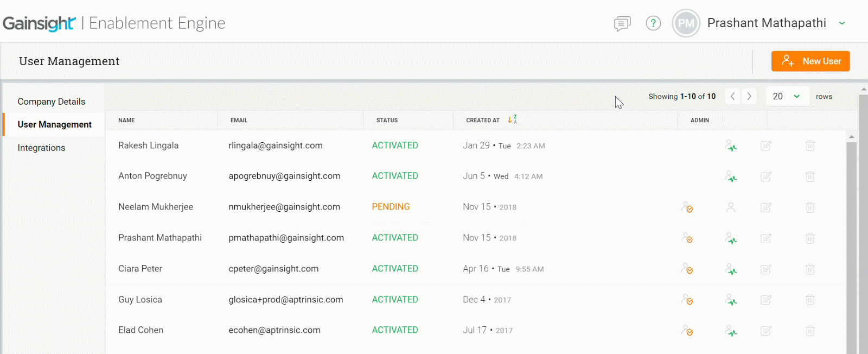The height and width of the screenshot is (354, 868).
Task: Toggle admin badge for Elad Cohen
Action: coord(687,331)
